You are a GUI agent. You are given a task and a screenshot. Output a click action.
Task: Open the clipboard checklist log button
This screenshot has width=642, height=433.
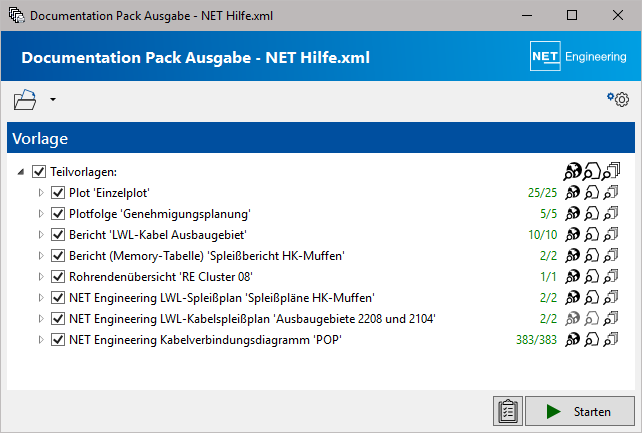point(508,411)
